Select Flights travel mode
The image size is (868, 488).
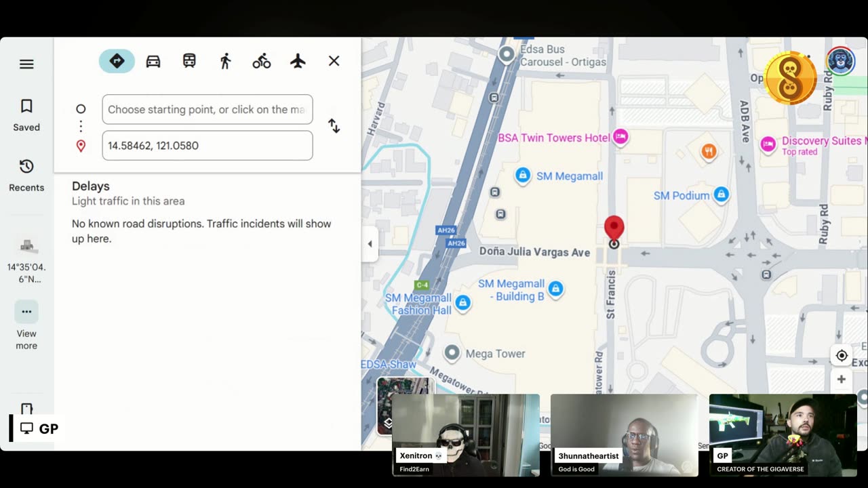(x=298, y=61)
